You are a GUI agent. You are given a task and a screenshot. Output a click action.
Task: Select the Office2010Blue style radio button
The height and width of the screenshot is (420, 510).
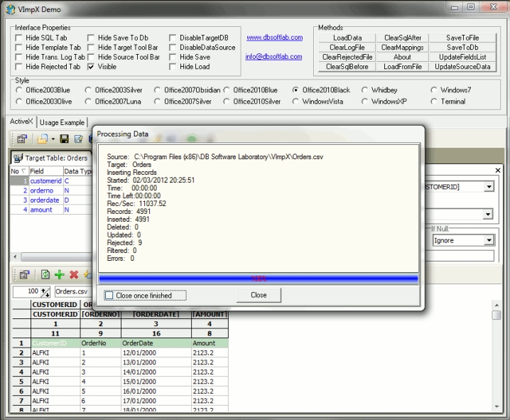point(227,90)
